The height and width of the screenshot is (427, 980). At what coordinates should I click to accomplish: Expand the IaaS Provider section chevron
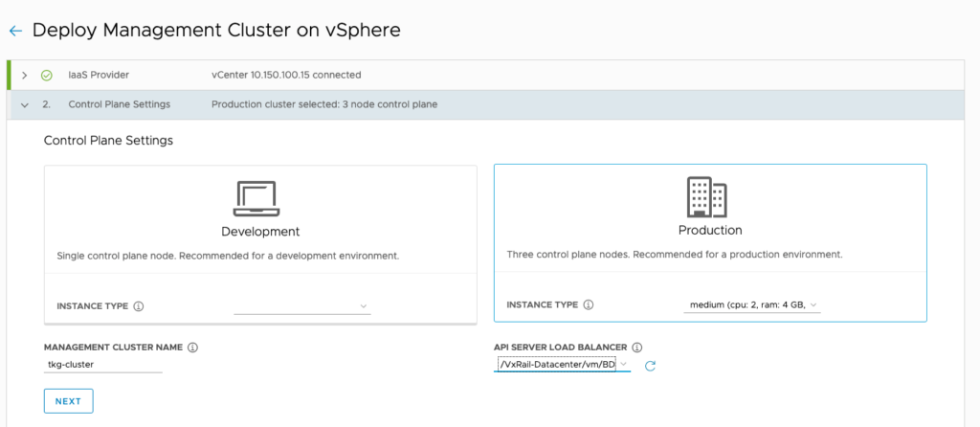pyautogui.click(x=25, y=75)
